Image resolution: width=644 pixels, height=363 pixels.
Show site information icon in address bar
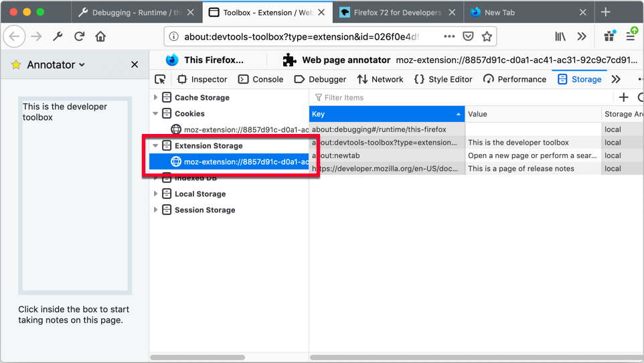[x=174, y=37]
